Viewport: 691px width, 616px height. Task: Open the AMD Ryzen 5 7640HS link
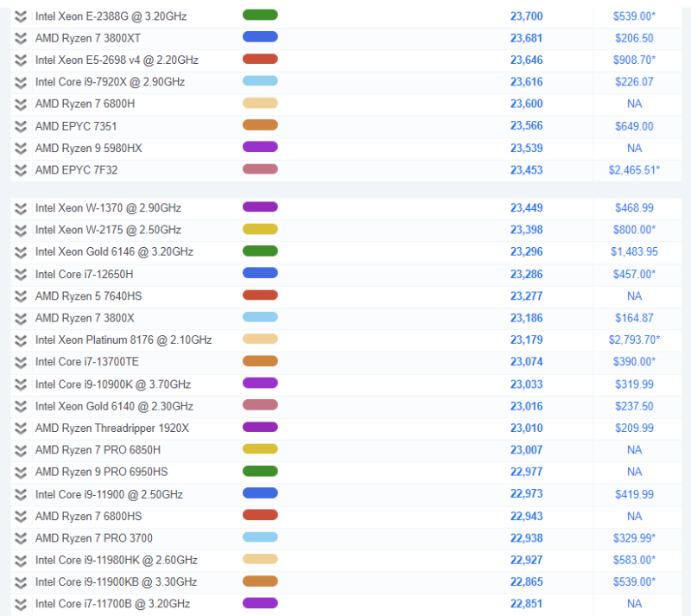click(x=89, y=296)
